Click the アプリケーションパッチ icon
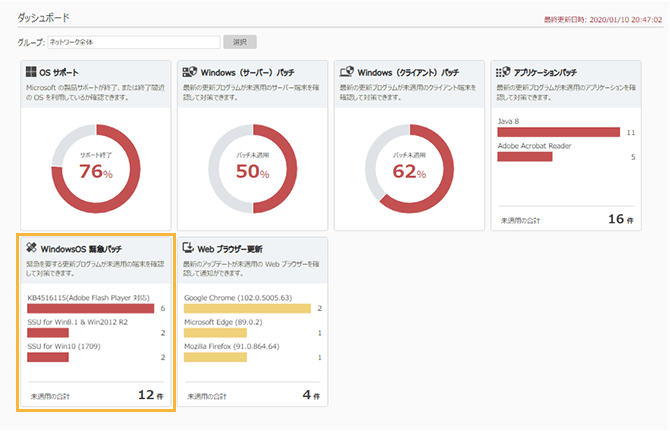 tap(503, 72)
